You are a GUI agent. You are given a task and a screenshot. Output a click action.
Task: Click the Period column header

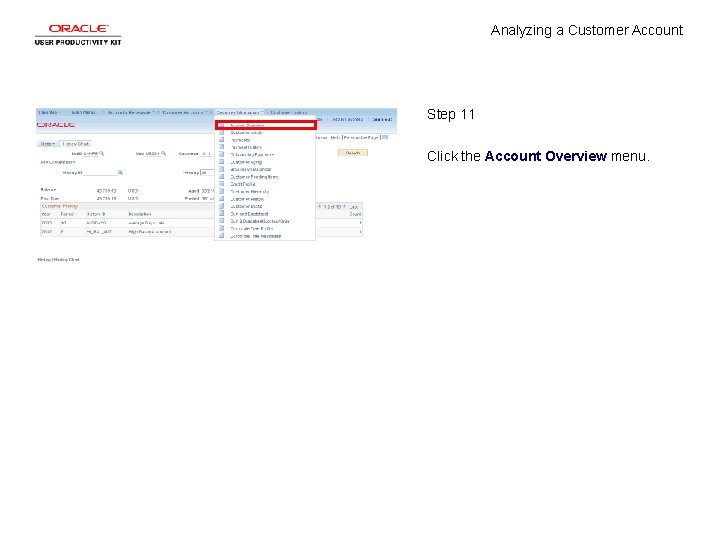coord(67,214)
